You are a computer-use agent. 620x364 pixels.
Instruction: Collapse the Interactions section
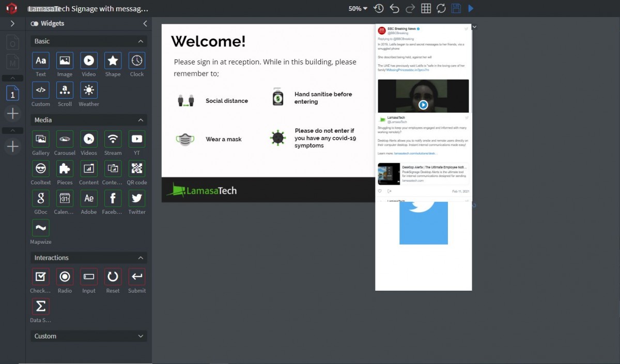click(x=141, y=258)
